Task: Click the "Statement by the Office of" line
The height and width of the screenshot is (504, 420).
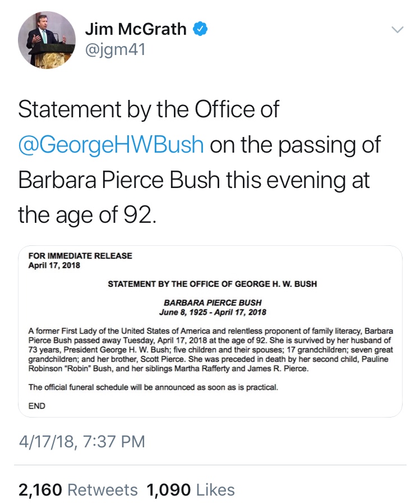Action: click(149, 109)
